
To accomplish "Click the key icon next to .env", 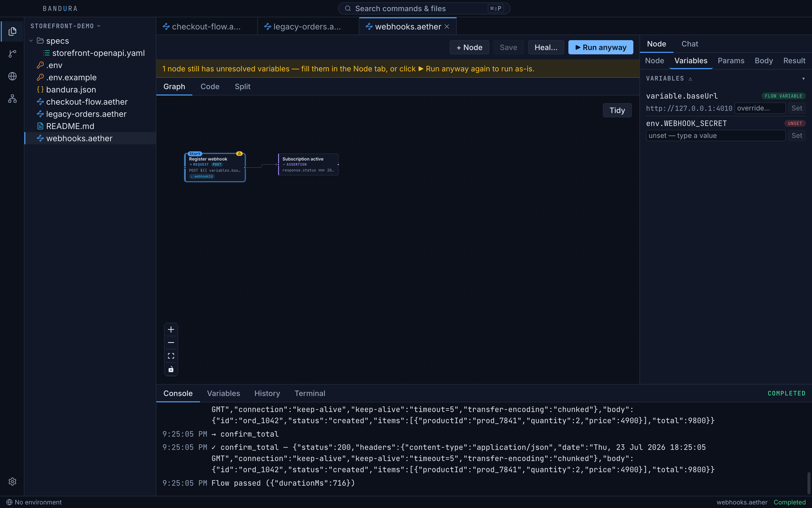I will tap(40, 65).
